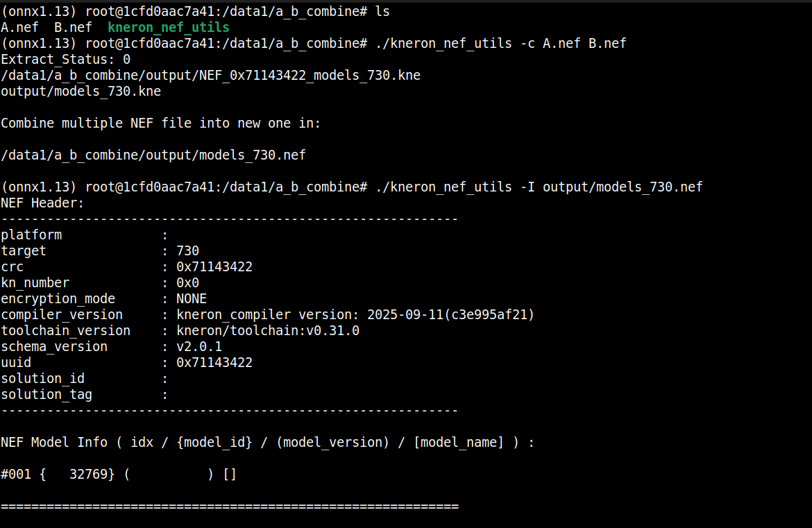812x528 pixels.
Task: Click the green kneron_nef_utils executable name
Action: point(169,28)
